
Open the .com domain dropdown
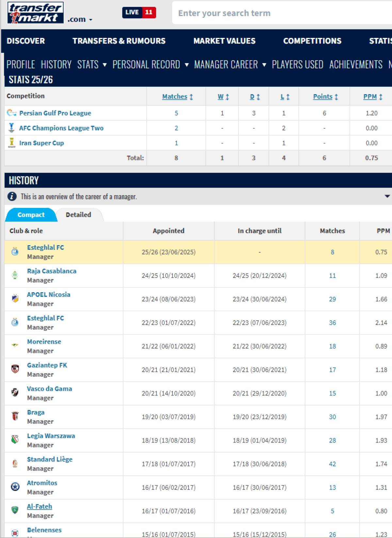tap(80, 20)
